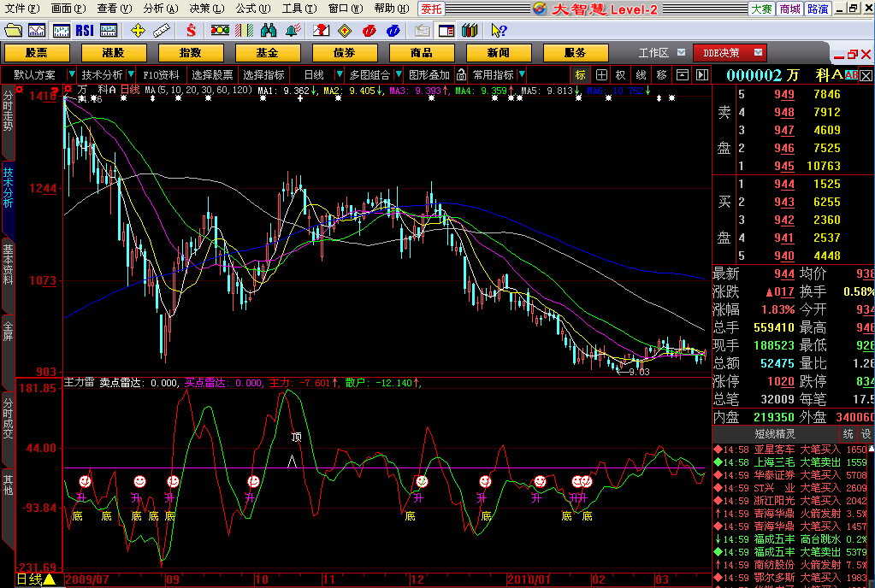
Task: Select the yellow four-way move arrows icon
Action: point(137,31)
